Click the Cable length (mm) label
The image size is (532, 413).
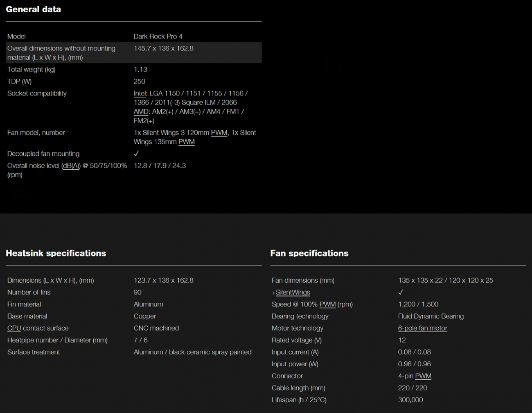(x=298, y=388)
